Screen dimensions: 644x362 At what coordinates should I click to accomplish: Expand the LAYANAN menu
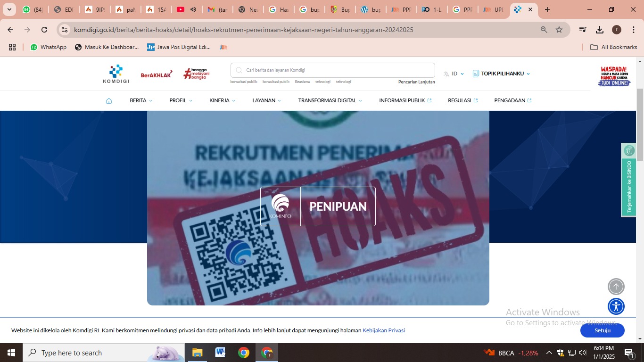coord(266,100)
